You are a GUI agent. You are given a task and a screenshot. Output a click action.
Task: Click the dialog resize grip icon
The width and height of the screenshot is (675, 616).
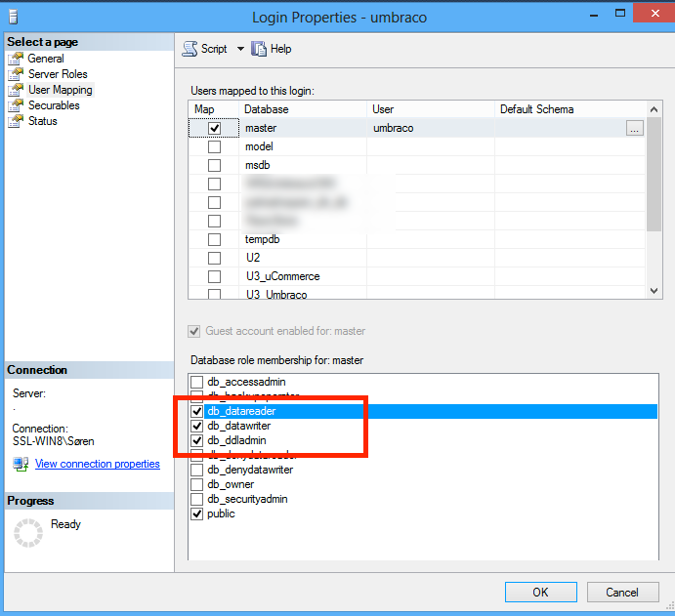pos(669,605)
